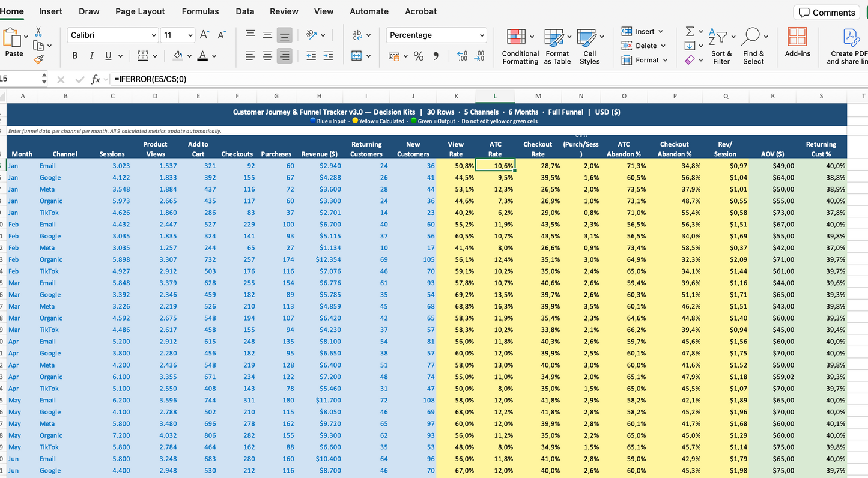Switch to the Draw tab

coord(89,11)
